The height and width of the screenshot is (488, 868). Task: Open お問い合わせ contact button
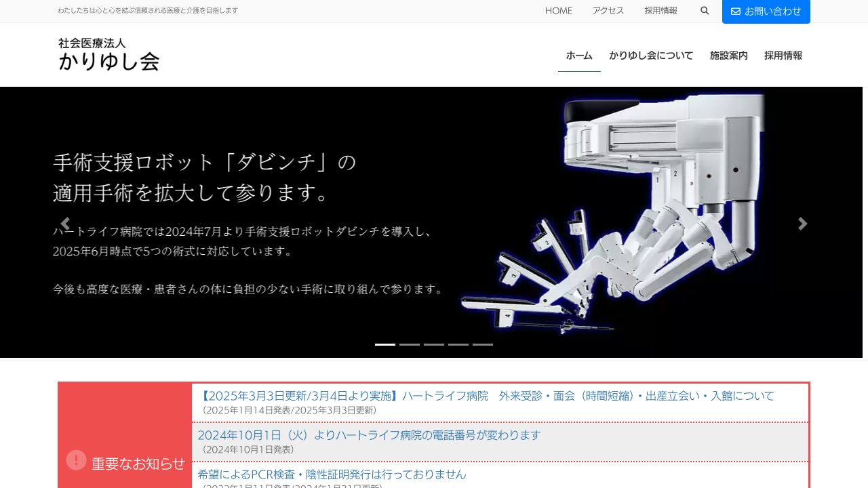[766, 12]
